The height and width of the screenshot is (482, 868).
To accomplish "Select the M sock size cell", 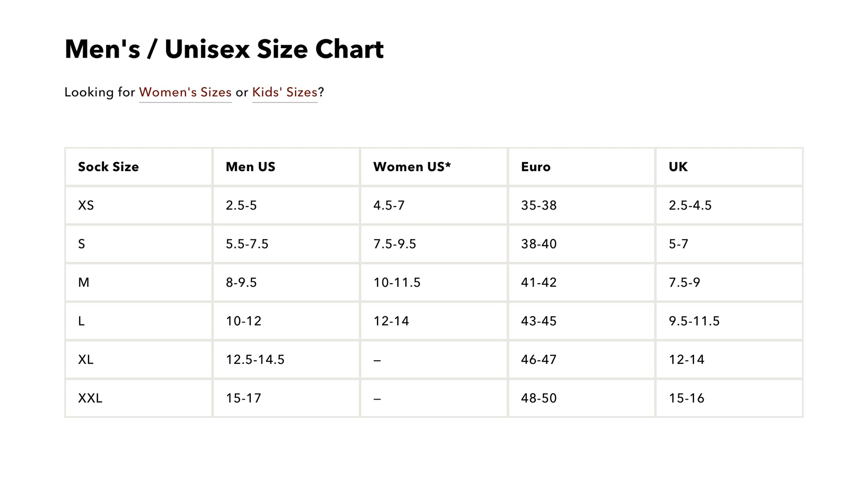I will point(84,283).
